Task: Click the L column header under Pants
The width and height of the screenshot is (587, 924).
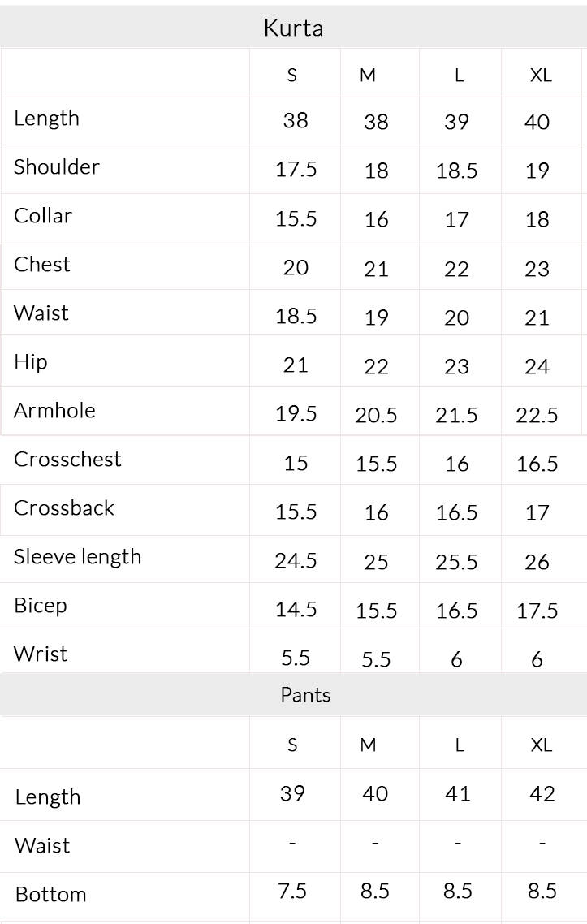Action: 460,745
